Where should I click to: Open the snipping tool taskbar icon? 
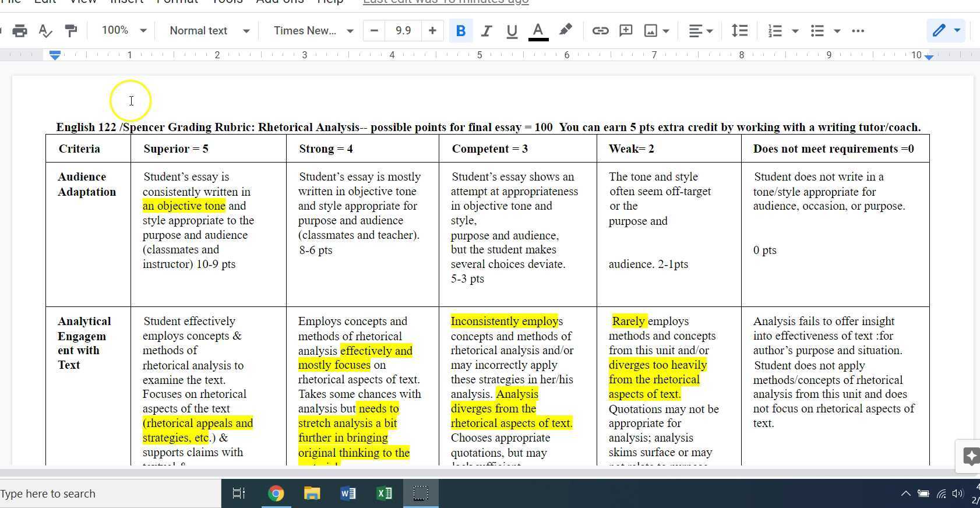tap(420, 493)
